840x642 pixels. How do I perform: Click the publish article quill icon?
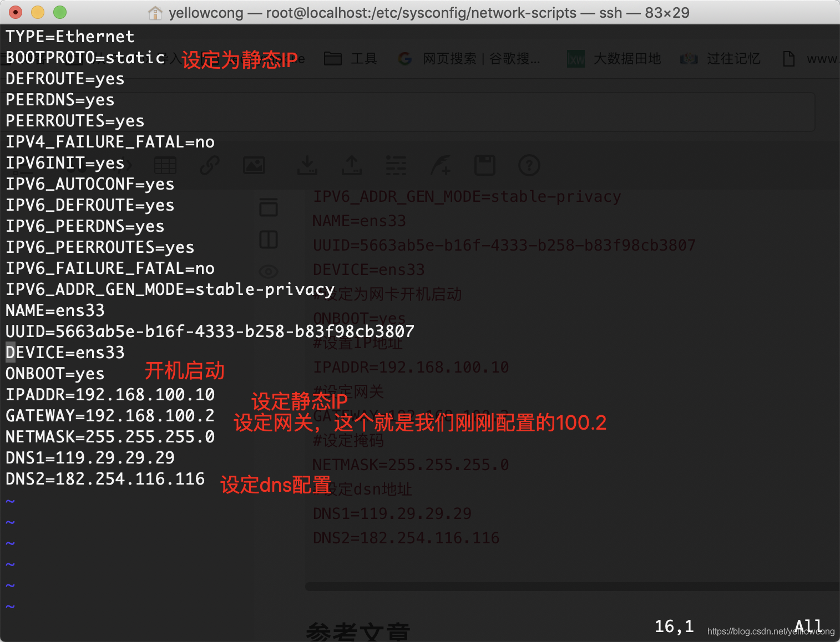click(441, 165)
